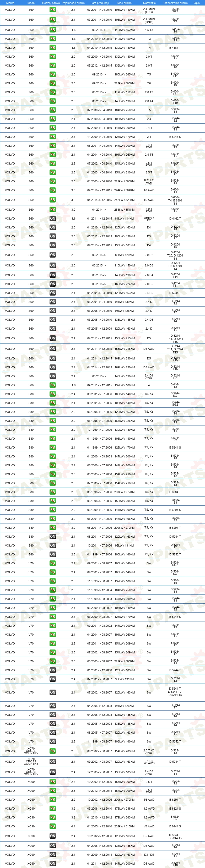Click petrol icon in XC70 Cross Country 2.5 T XC AWD row

pyautogui.click(x=53, y=751)
